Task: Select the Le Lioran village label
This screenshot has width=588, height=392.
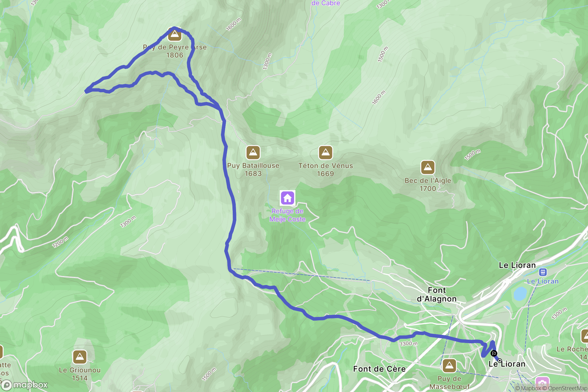Action: tap(517, 265)
